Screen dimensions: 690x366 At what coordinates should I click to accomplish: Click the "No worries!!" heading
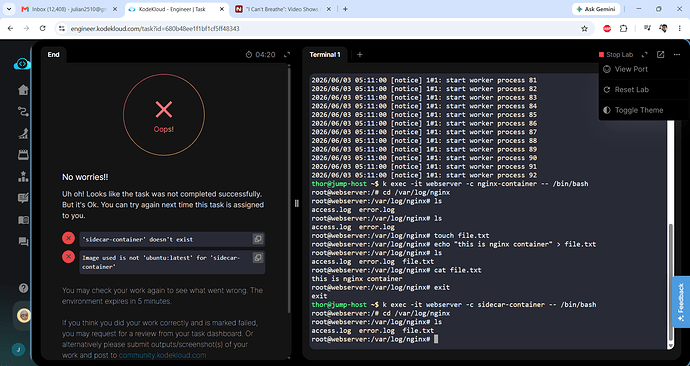(x=85, y=177)
